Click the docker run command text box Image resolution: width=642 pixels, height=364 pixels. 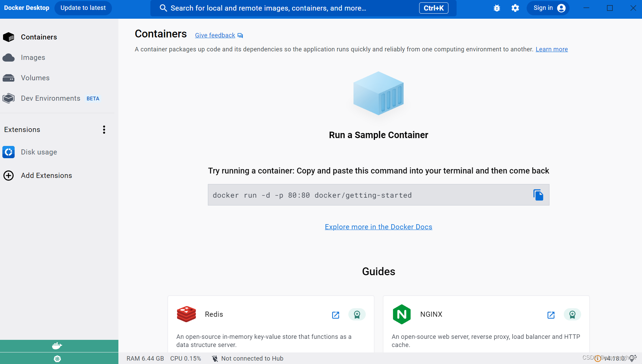378,195
